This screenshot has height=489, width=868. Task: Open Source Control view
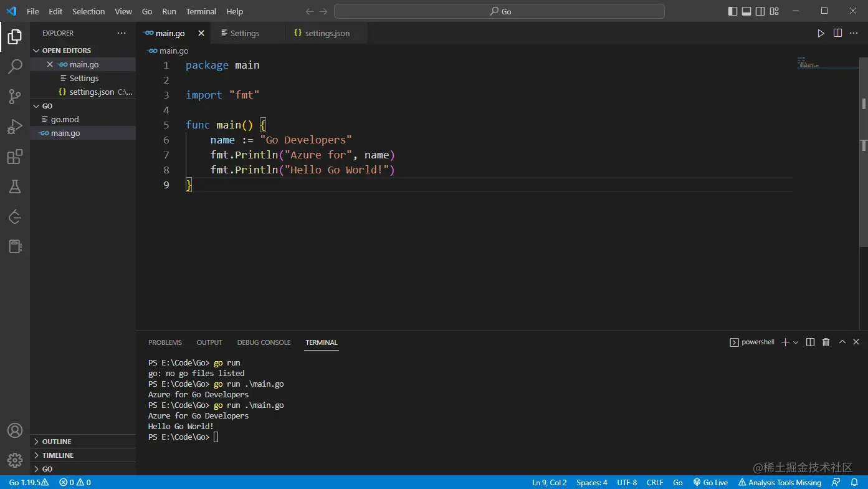15,96
